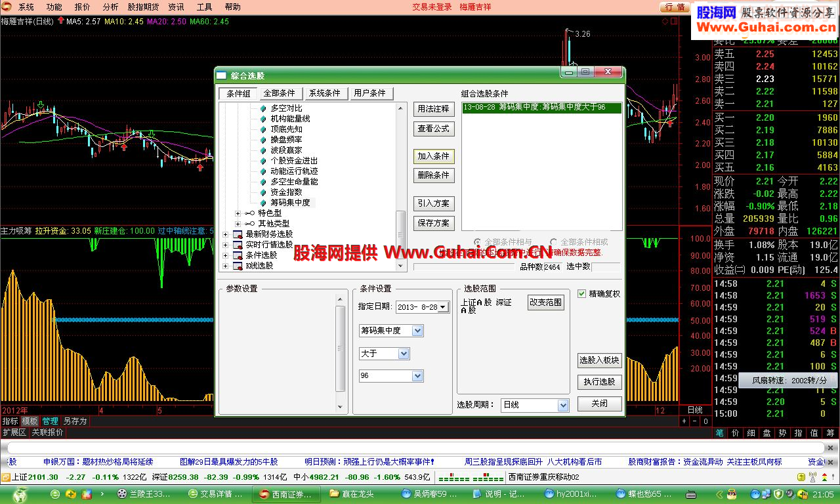The height and width of the screenshot is (504, 840).
Task: Select 筹码集中度 formula icon
Action: (x=264, y=203)
